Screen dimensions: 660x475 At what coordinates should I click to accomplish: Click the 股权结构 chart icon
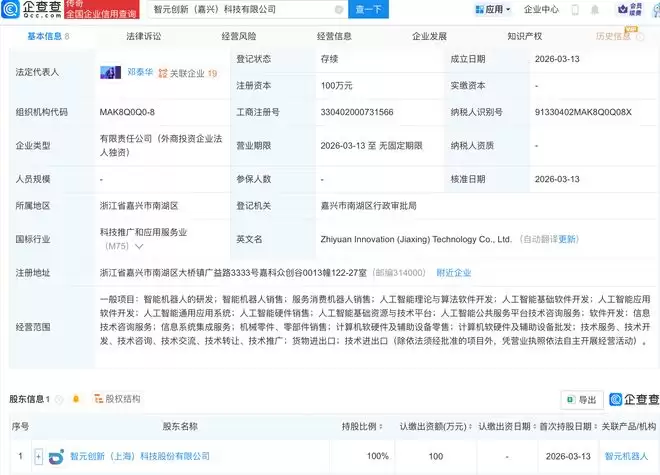[x=99, y=399]
